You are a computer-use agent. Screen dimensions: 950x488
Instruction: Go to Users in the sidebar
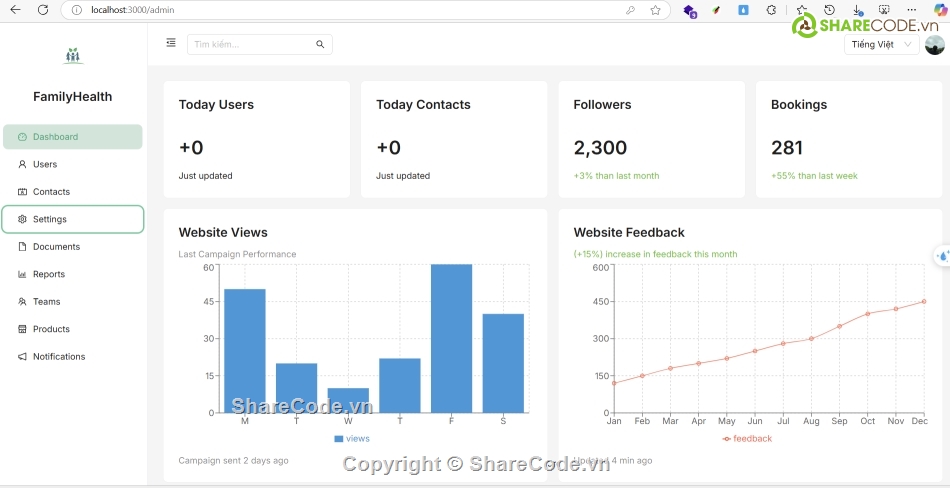tap(45, 164)
